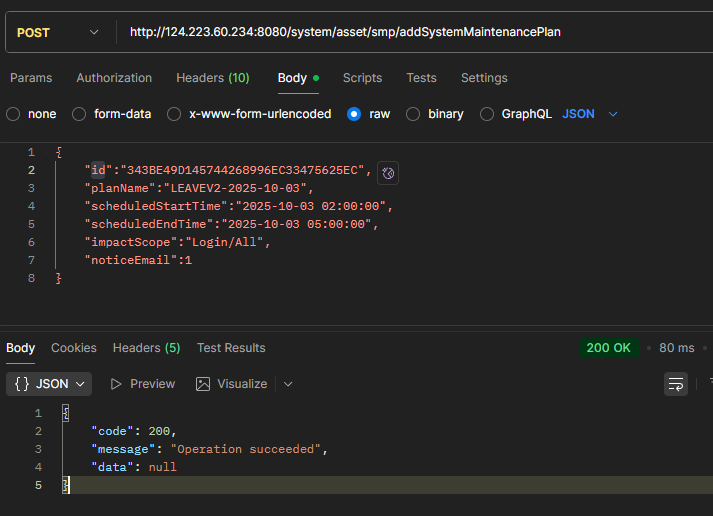Open the request Headers (10) tab
713x516 pixels.
point(213,78)
